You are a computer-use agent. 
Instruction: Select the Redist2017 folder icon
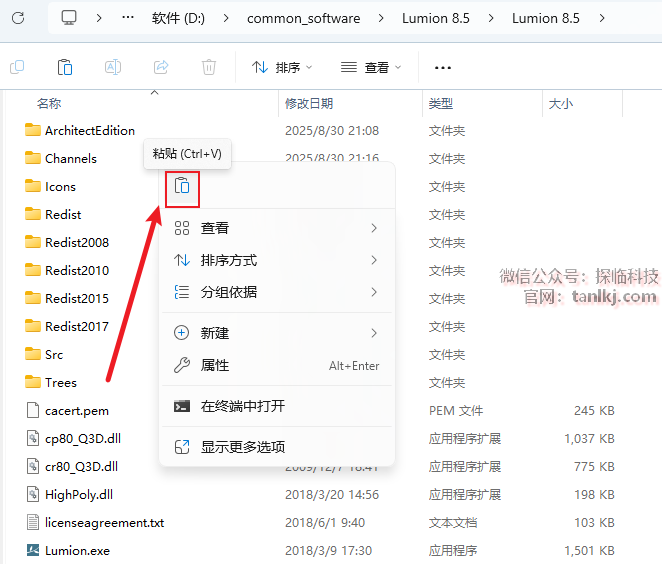(33, 326)
